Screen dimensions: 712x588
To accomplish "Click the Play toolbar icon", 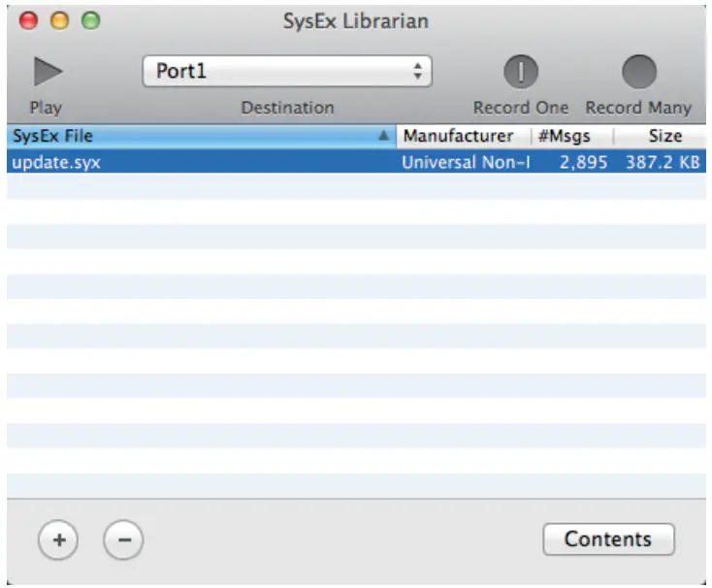I will [x=48, y=71].
